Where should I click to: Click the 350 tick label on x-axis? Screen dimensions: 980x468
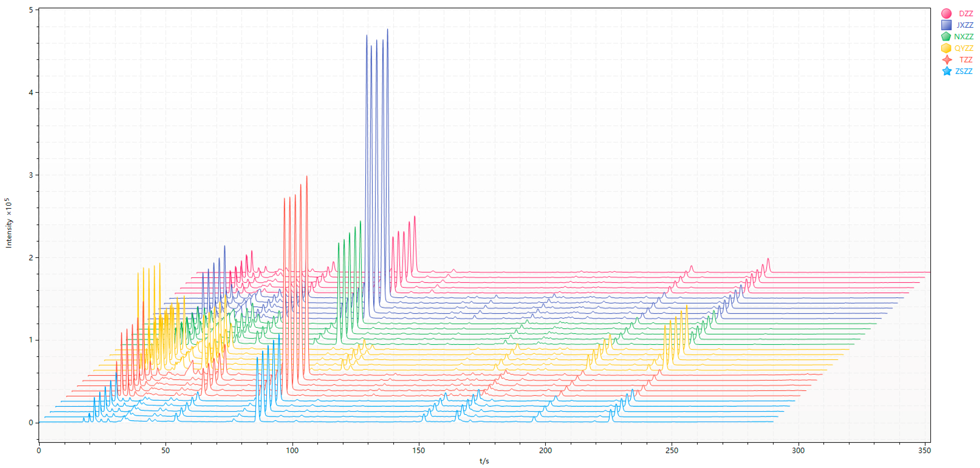pos(924,450)
